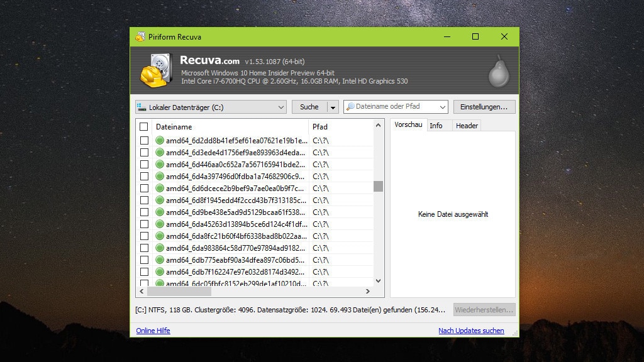Image resolution: width=644 pixels, height=362 pixels.
Task: Click the C:\?\ path for amd64_6d9be438
Action: [x=321, y=212]
